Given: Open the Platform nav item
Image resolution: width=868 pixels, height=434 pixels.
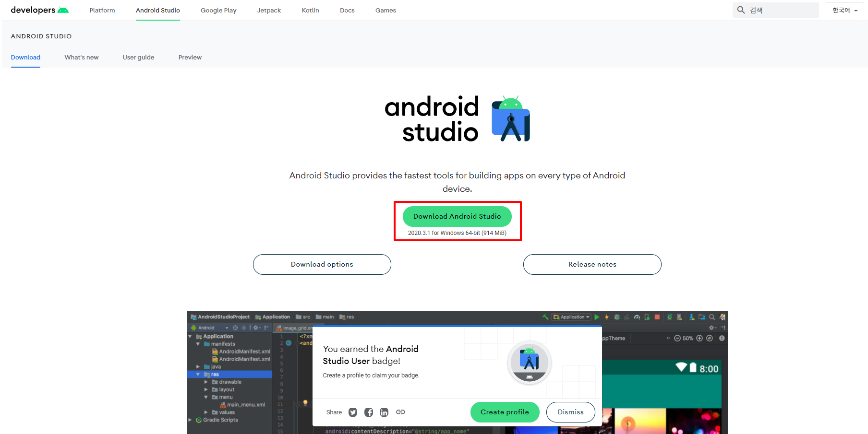Looking at the screenshot, I should click(102, 10).
